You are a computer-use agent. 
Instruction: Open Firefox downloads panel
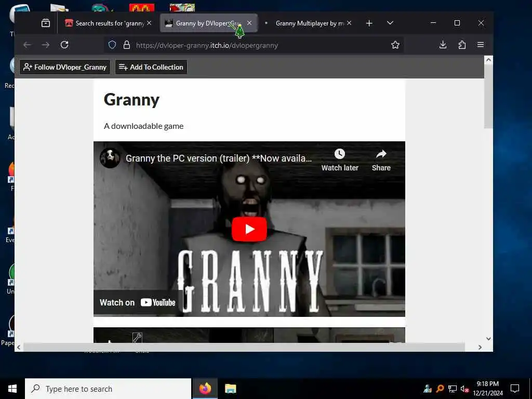(x=443, y=45)
